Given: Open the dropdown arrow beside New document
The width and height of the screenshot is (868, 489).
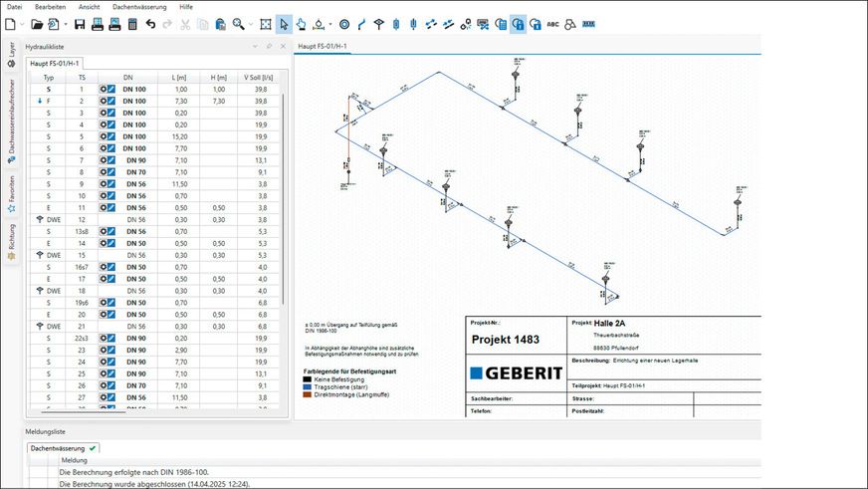Looking at the screenshot, I should (22, 23).
